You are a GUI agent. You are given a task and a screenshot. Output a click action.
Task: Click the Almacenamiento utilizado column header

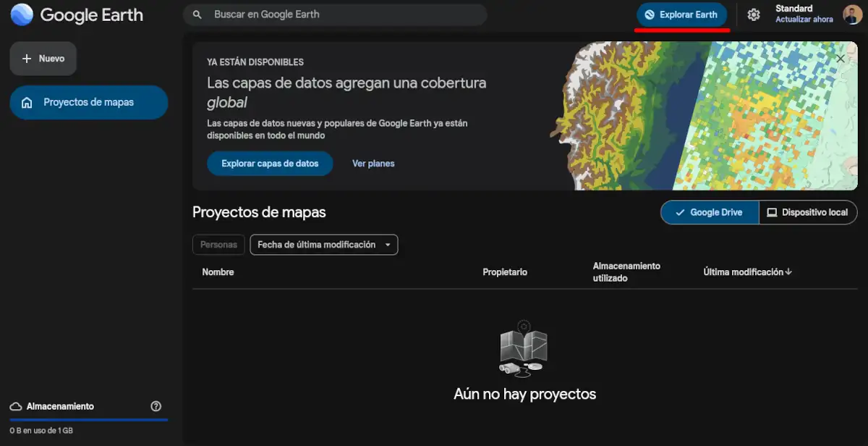(626, 272)
